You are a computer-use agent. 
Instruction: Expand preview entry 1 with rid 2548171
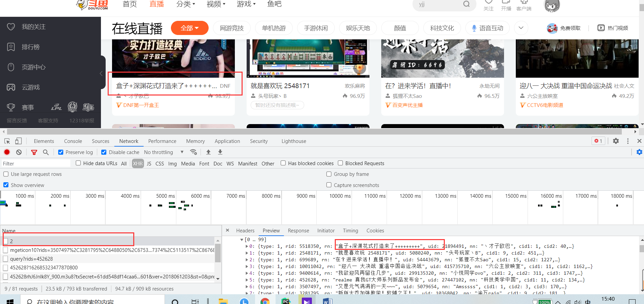[247, 253]
